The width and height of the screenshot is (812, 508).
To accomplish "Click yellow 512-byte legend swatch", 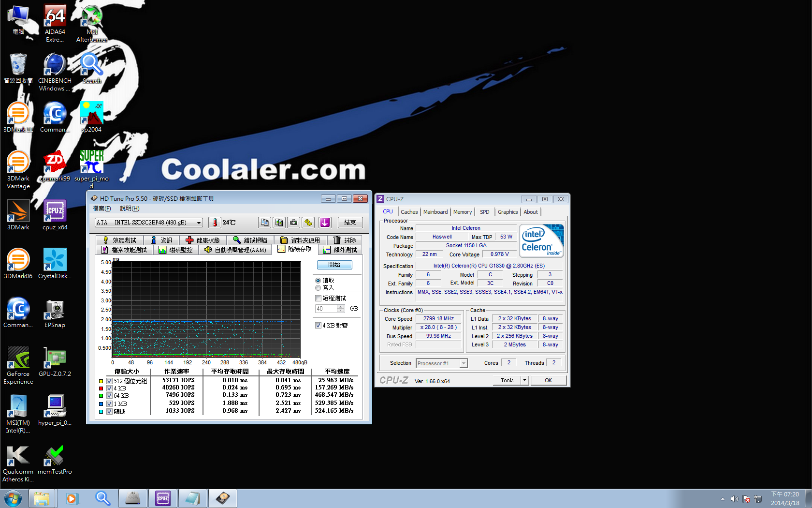I will [101, 381].
